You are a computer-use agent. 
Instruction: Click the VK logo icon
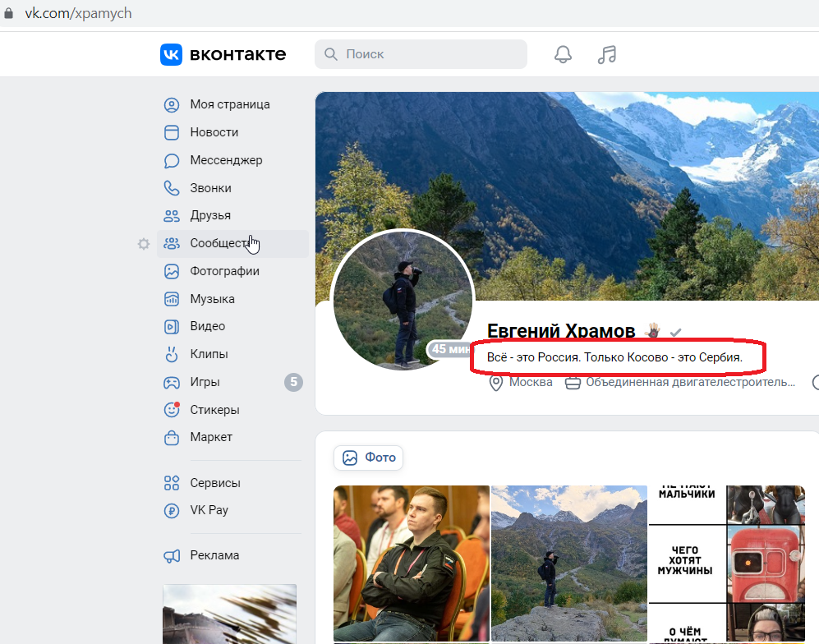point(171,54)
